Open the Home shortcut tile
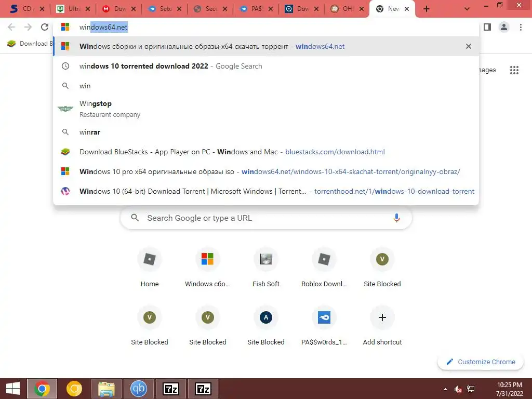 [x=150, y=268]
